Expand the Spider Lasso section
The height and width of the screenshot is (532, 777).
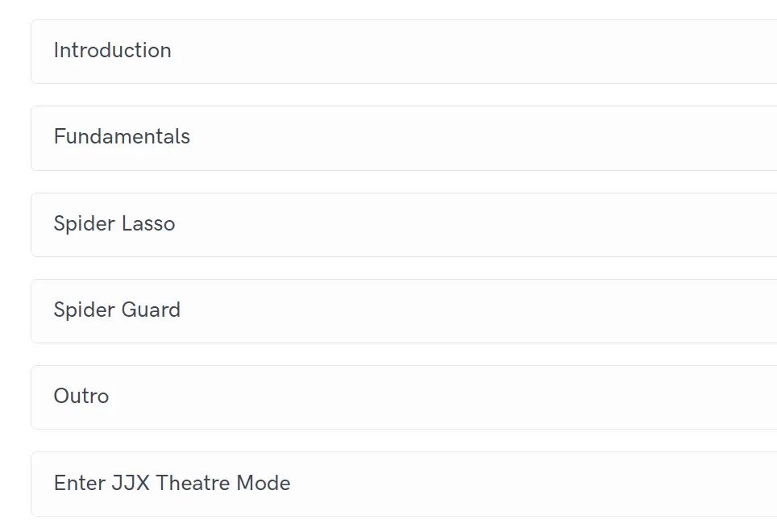pyautogui.click(x=403, y=224)
